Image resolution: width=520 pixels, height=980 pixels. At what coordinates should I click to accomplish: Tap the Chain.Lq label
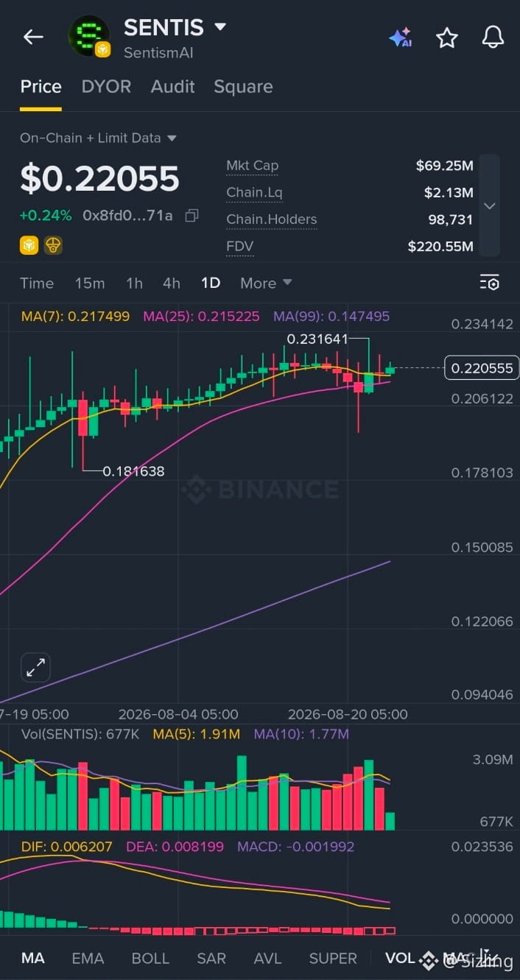(254, 193)
